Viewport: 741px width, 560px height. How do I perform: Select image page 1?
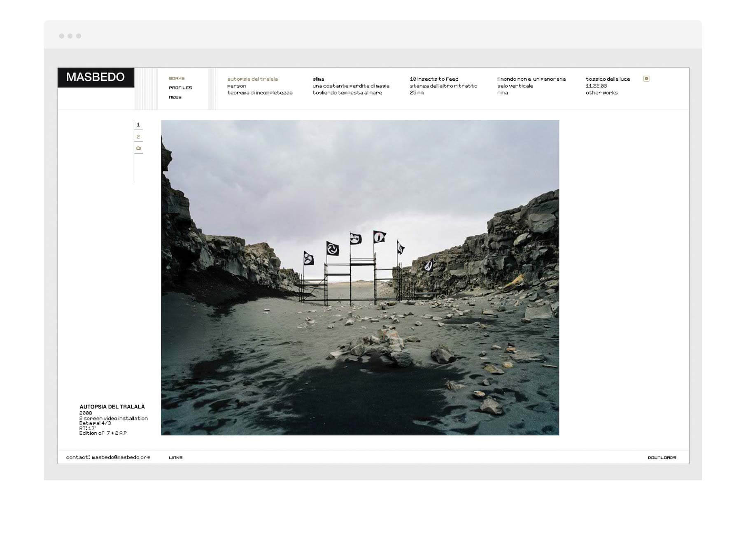point(138,125)
